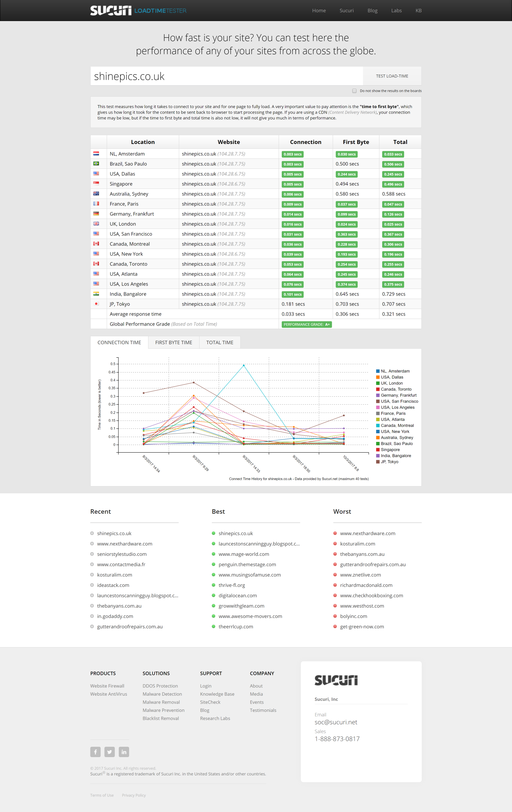
Task: Click the Test Load-Time button
Action: tap(392, 76)
